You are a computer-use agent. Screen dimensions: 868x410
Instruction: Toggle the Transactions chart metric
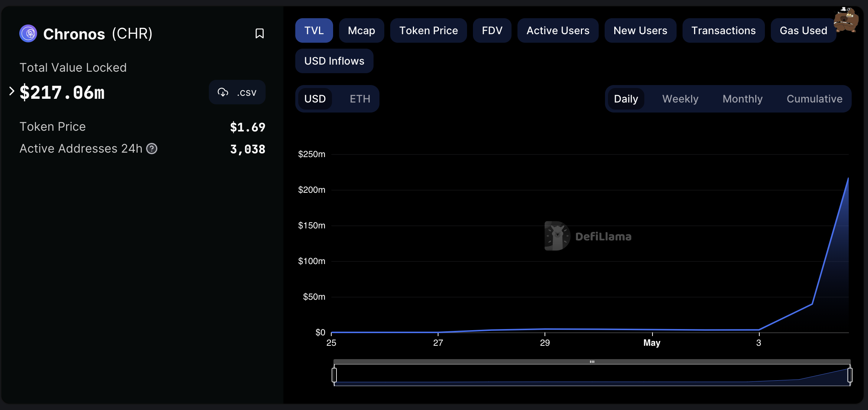[x=723, y=30]
